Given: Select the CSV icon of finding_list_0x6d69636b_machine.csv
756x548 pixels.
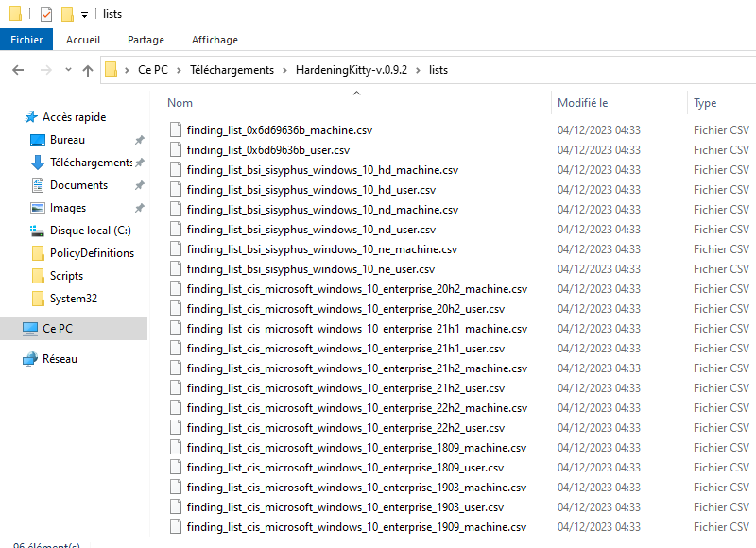Looking at the screenshot, I should pos(176,129).
